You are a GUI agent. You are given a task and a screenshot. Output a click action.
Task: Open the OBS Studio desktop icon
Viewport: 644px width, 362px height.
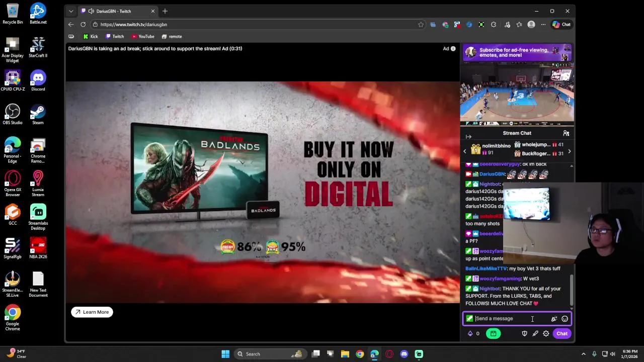point(13,114)
